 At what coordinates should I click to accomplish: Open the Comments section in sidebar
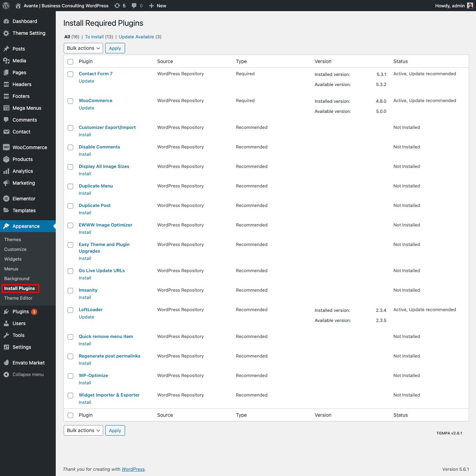[x=24, y=120]
